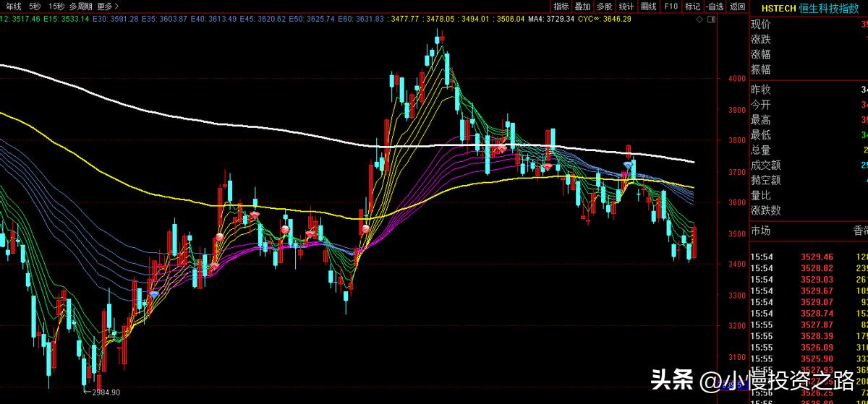Image resolution: width=868 pixels, height=404 pixels.
Task: Toggle 叠加 overlay on chart
Action: coord(583,7)
